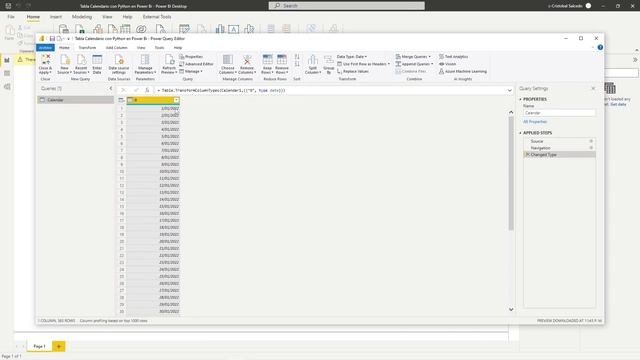Select the Changed Type applied step
Screen dimensions: 640x360
(559, 155)
